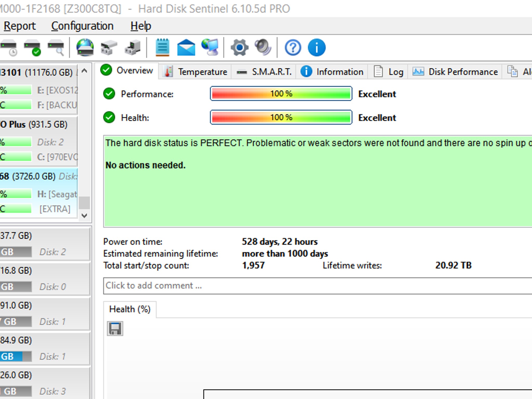The height and width of the screenshot is (399, 532).
Task: Click the [EXTRA] label
Action: coord(55,209)
